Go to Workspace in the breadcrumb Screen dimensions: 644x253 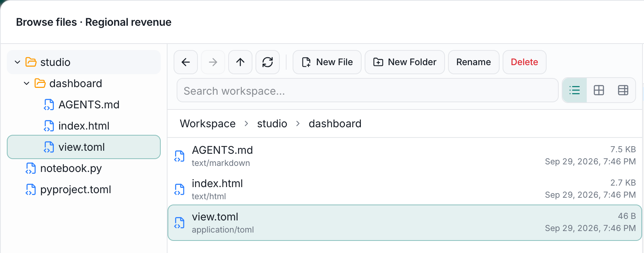(x=208, y=124)
